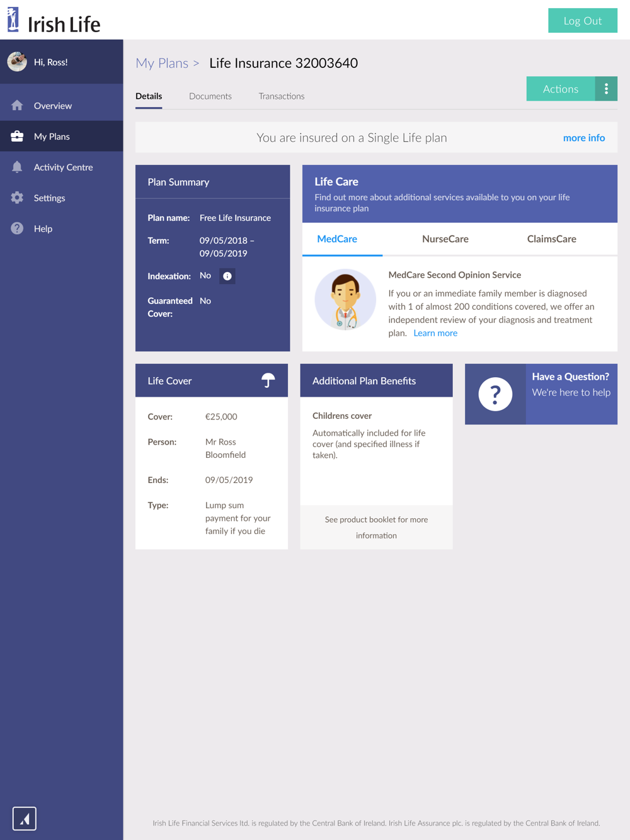Click the Learn more link
This screenshot has width=630, height=840.
point(435,333)
